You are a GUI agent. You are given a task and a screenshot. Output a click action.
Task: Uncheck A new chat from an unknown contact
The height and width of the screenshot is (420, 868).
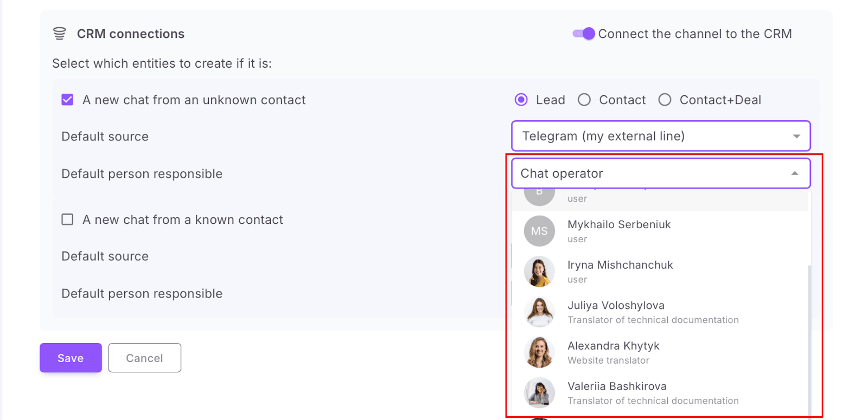click(67, 100)
